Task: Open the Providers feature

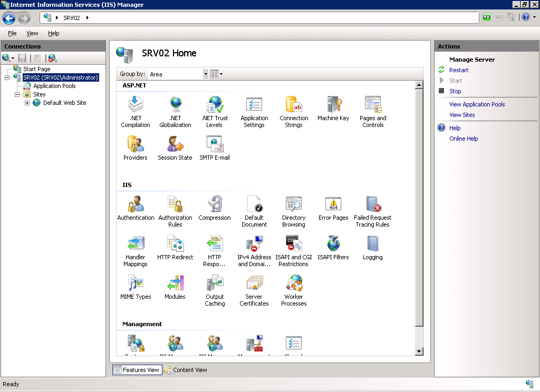Action: tap(136, 148)
